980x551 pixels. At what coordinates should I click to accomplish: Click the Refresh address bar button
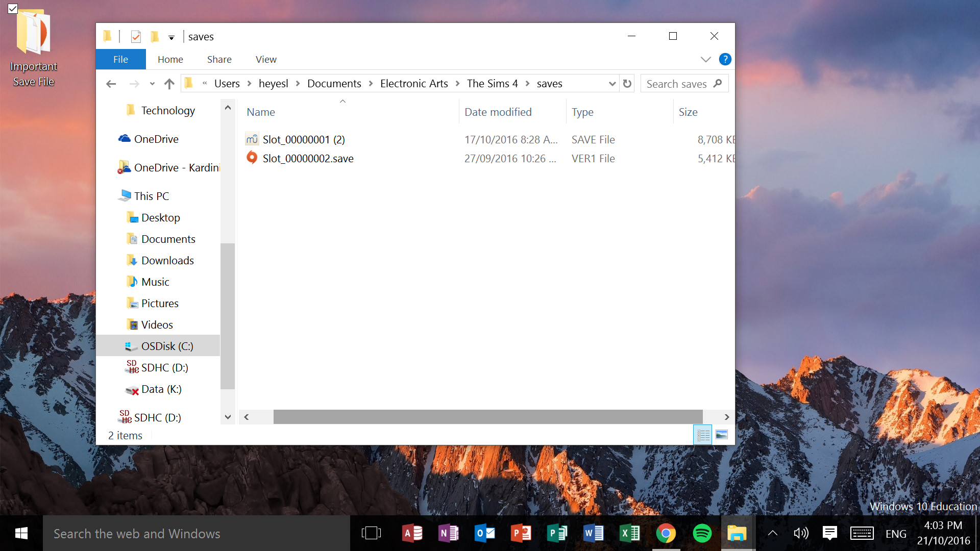tap(627, 83)
